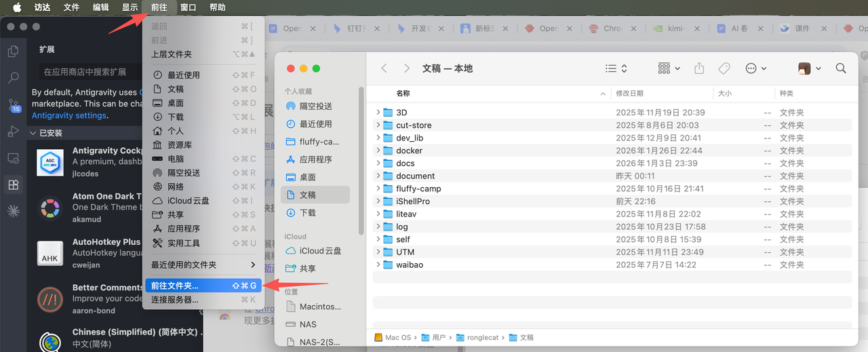868x352 pixels.
Task: Expand the 3D folder disclosure triangle
Action: click(378, 113)
